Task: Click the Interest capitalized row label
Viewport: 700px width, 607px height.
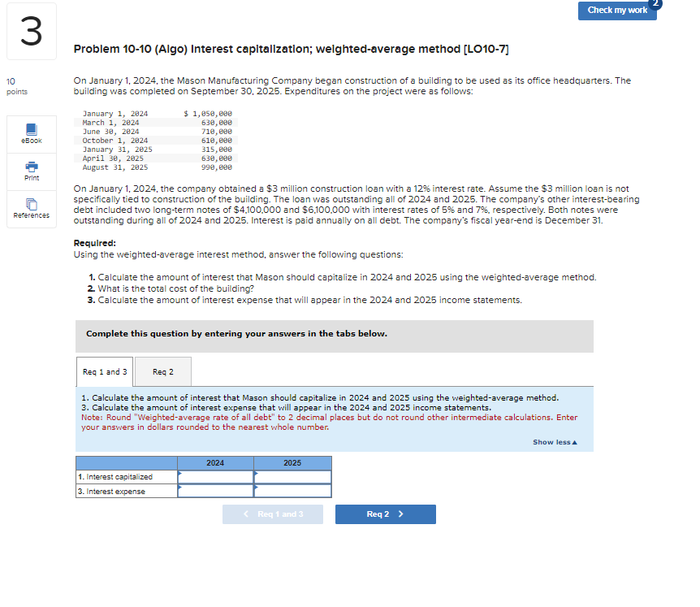Action: coord(115,477)
